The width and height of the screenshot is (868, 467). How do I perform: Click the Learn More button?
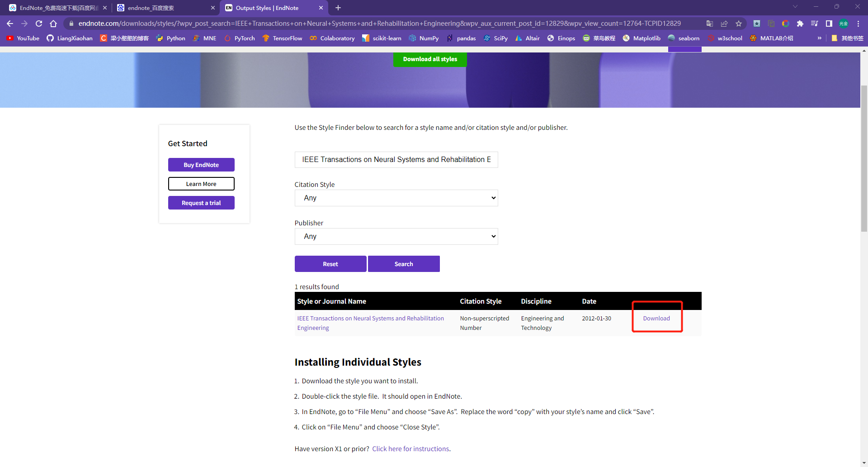pos(201,184)
